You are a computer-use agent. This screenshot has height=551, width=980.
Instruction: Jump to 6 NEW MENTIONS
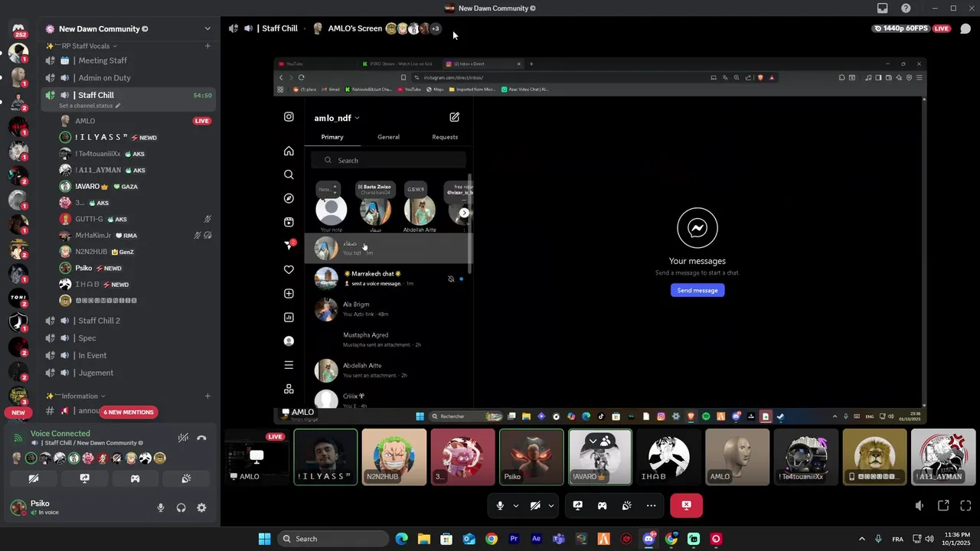129,412
